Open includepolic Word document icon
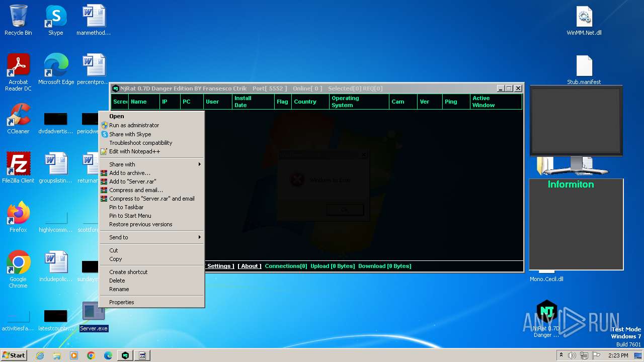644x362 pixels. point(56,266)
